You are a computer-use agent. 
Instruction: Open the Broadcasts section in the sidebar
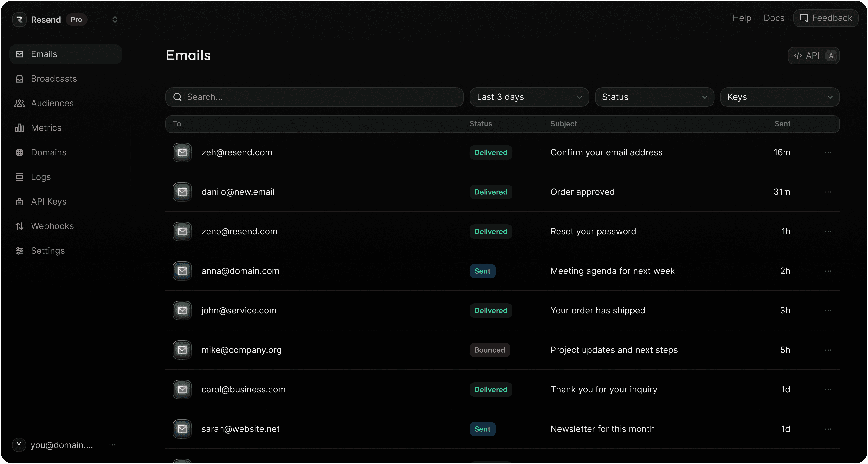click(54, 79)
